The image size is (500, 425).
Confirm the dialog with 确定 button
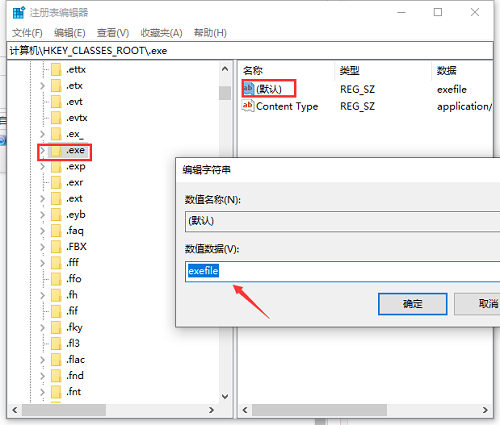click(413, 304)
